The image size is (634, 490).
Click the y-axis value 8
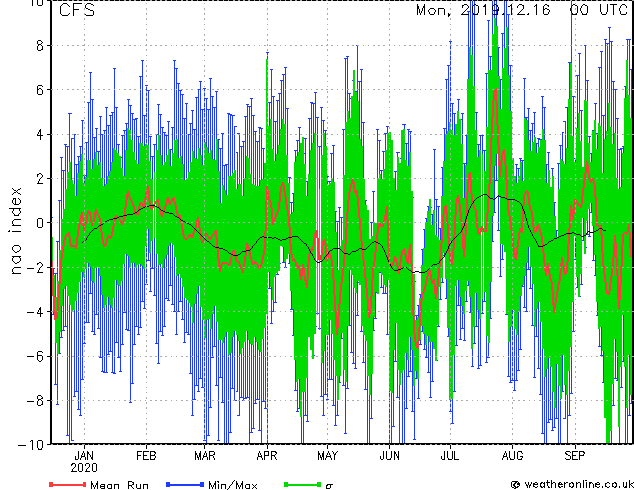(40, 46)
